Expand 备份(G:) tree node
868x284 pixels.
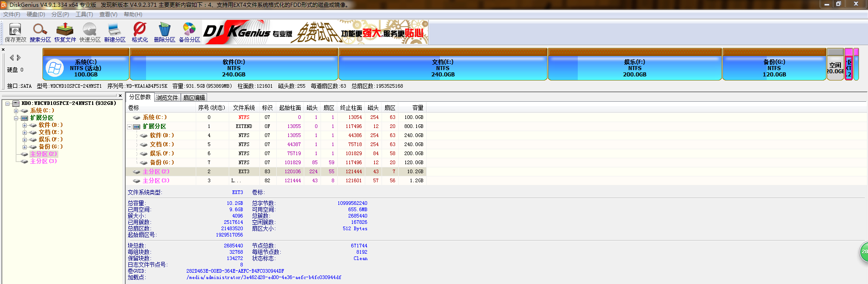pos(25,147)
